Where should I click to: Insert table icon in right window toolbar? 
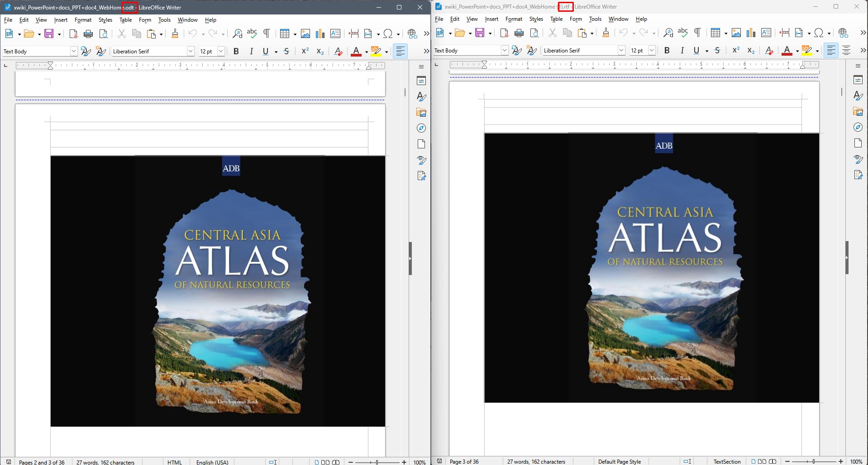[x=715, y=33]
